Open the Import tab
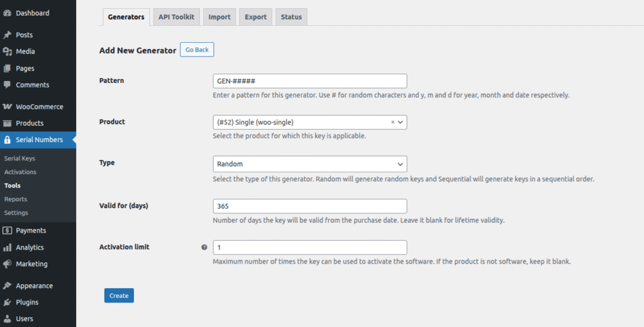This screenshot has height=327, width=644. click(x=219, y=17)
